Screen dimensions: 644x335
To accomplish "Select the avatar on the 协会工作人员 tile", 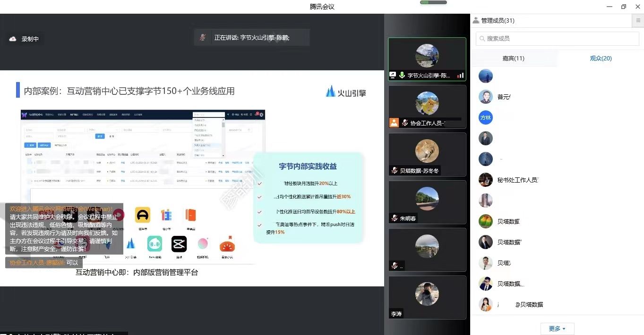I will (427, 103).
